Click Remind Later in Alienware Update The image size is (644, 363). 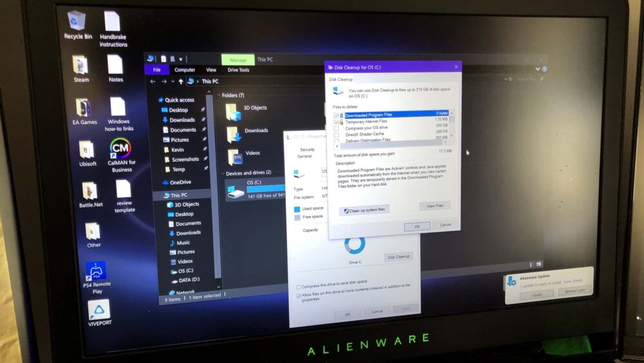(575, 291)
